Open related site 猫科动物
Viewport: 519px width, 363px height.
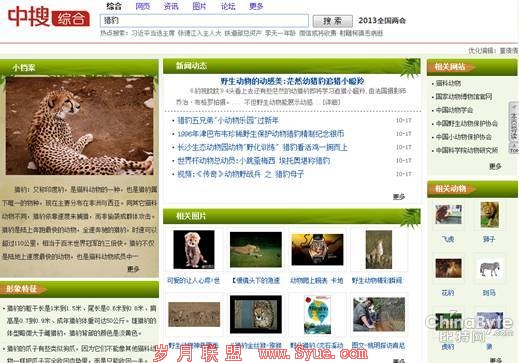448,83
